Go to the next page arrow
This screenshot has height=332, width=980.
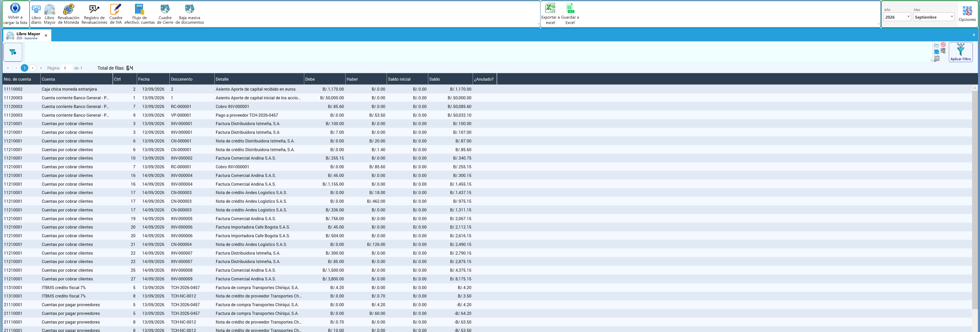click(33, 68)
